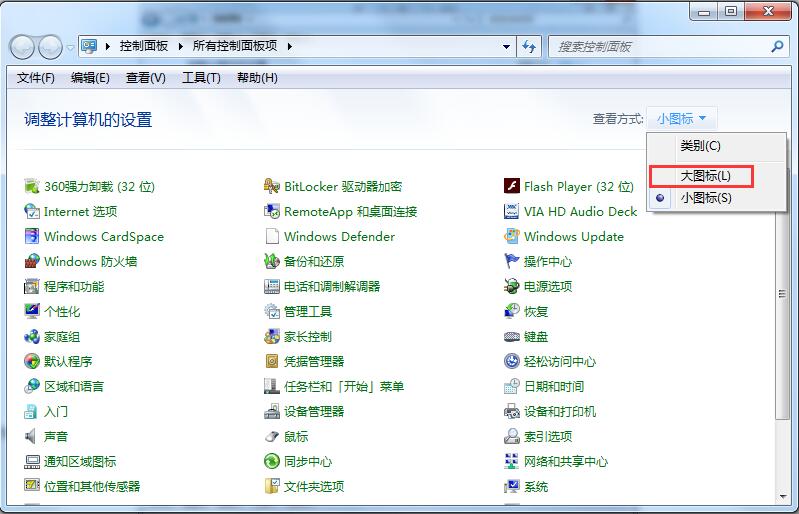The image size is (799, 514).
Task: Click the 声音 speaker icon
Action: coord(32,437)
